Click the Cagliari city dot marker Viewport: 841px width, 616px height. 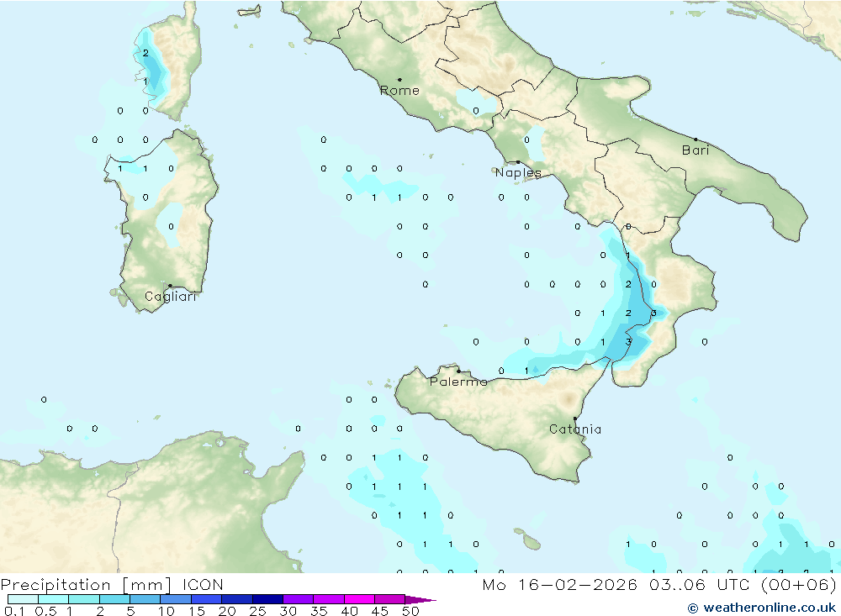point(170,286)
